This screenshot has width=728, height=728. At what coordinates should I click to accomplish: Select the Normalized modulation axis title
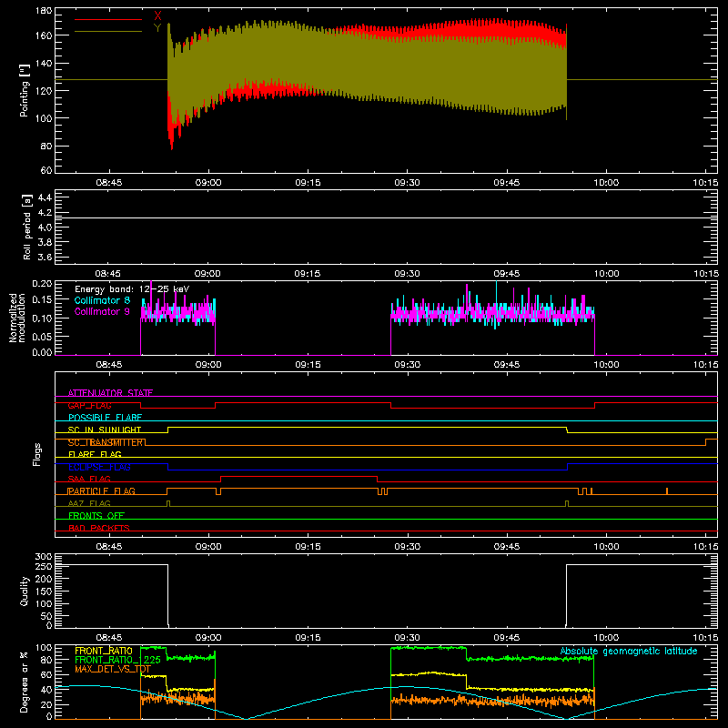tap(17, 318)
